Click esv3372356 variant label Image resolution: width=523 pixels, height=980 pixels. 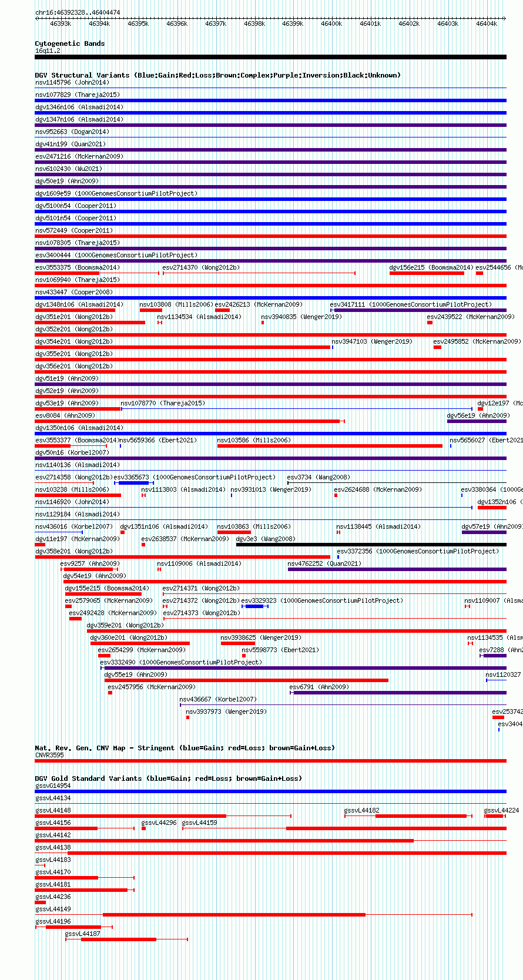(418, 551)
